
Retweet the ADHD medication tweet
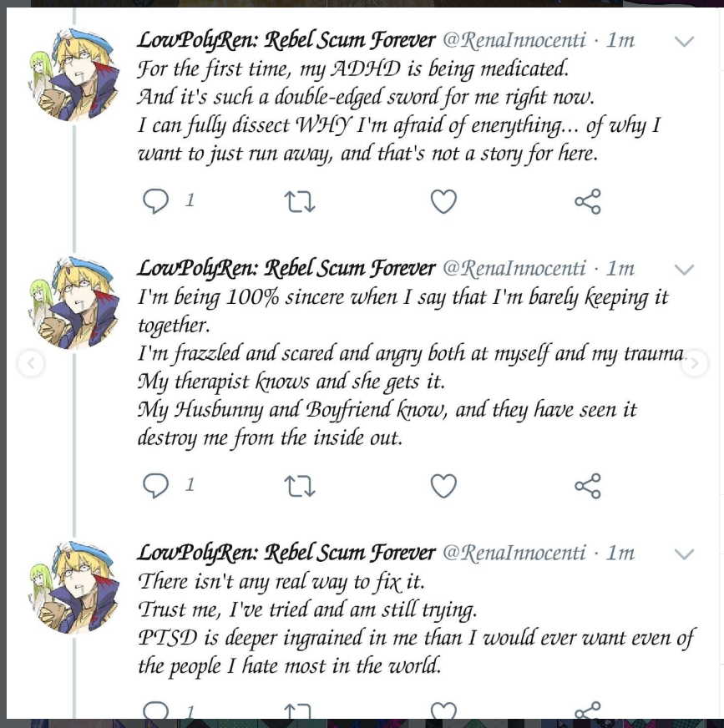coord(300,201)
